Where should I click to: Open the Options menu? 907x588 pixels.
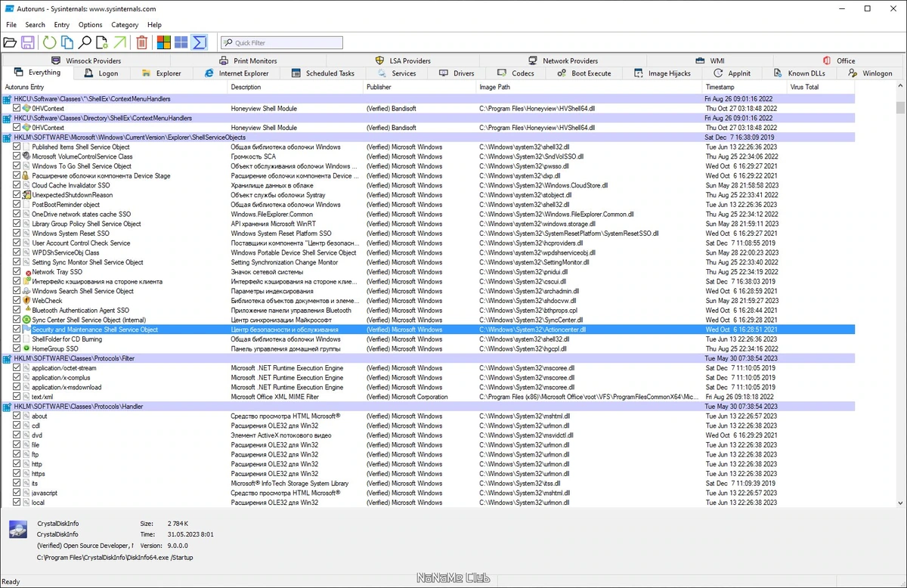[x=90, y=25]
